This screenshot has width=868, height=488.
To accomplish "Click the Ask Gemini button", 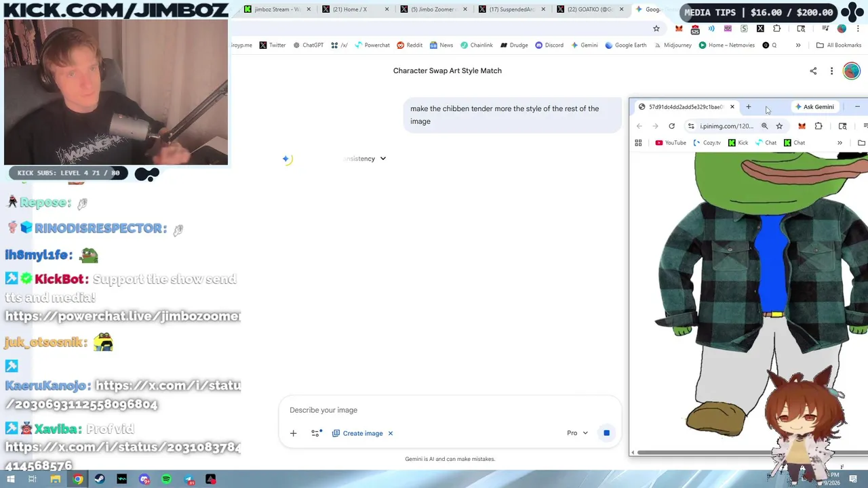I will pyautogui.click(x=814, y=107).
